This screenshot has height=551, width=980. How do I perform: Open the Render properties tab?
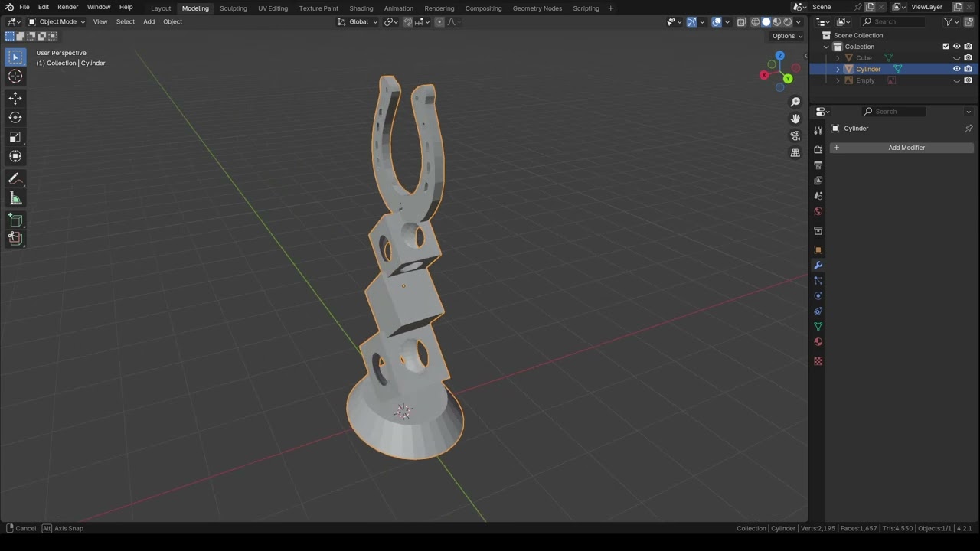818,150
